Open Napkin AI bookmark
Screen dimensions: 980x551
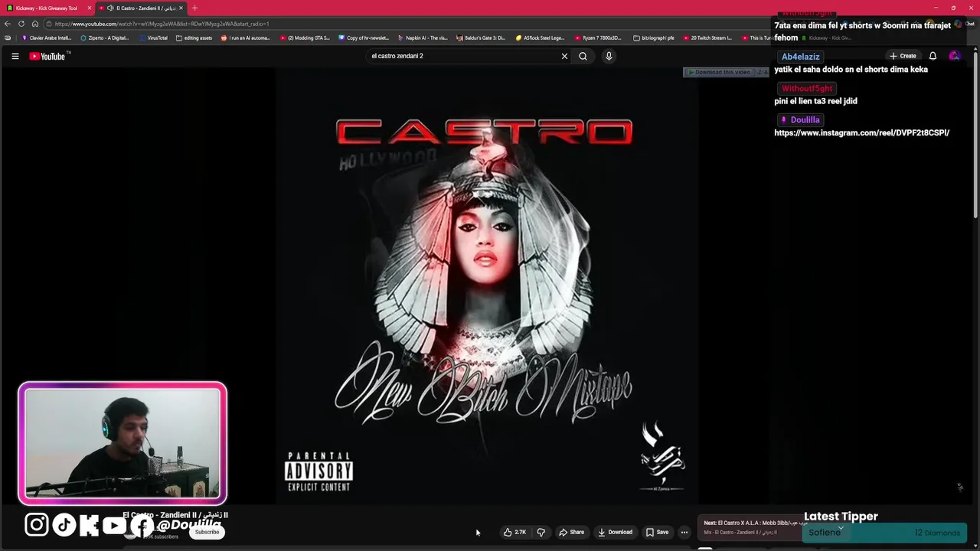click(x=423, y=37)
